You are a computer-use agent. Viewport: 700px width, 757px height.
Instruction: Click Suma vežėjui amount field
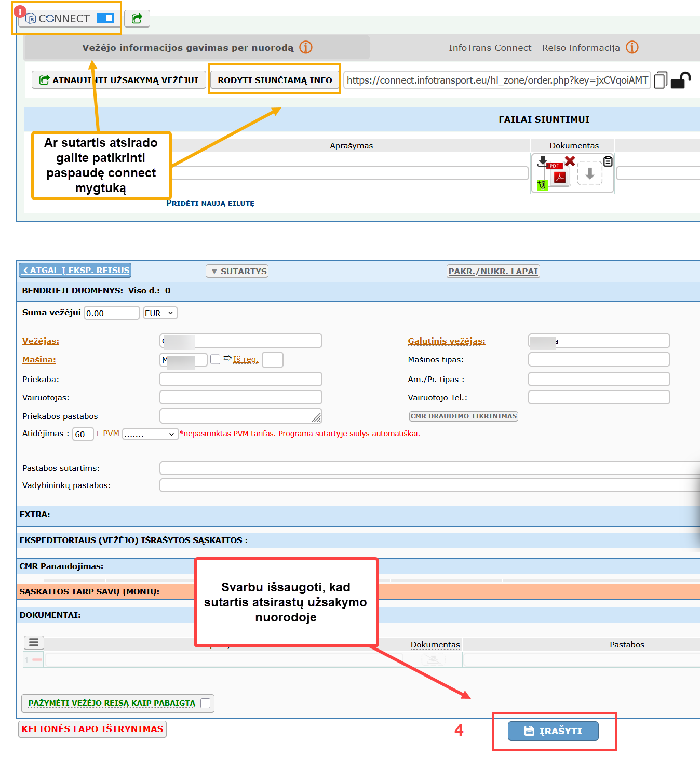click(112, 313)
